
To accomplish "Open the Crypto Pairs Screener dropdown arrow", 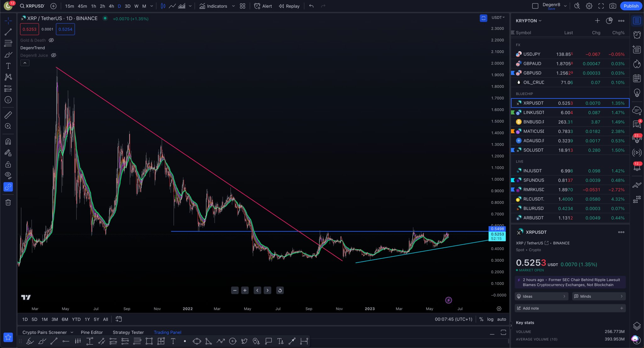I will 72,332.
